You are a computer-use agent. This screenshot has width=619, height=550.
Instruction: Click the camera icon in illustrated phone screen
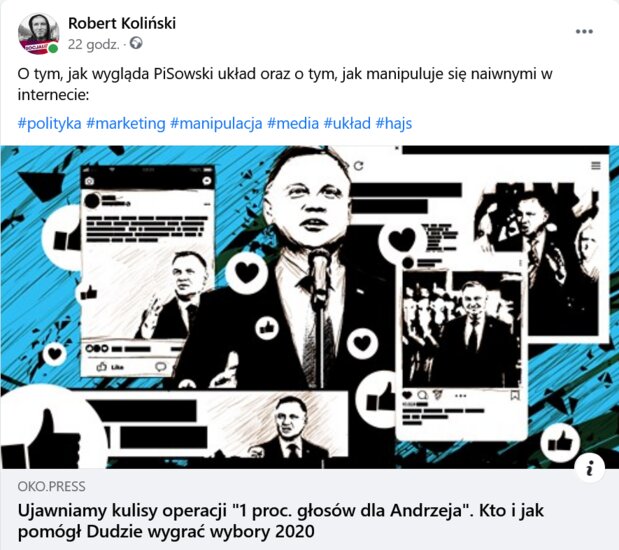(x=89, y=181)
